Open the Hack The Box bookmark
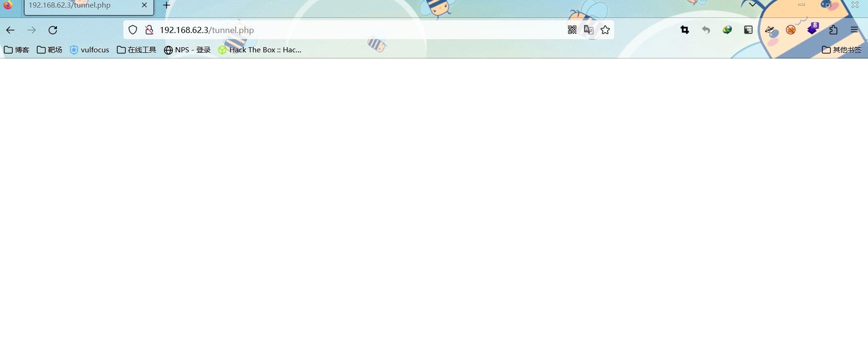Image resolution: width=868 pixels, height=355 pixels. (260, 50)
